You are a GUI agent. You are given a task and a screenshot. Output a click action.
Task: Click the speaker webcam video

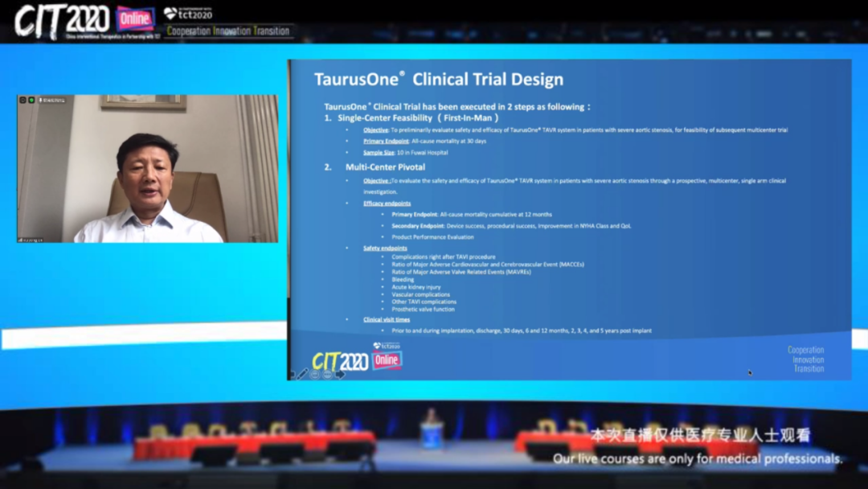[148, 168]
